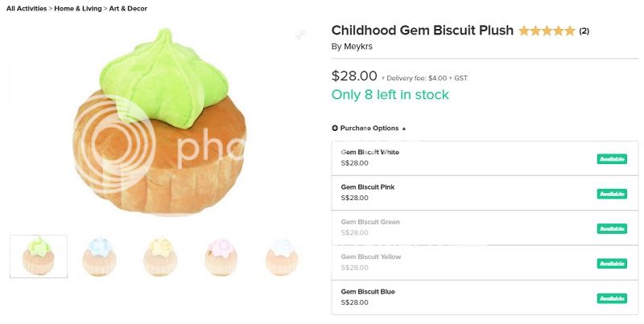Choose the Gem Biscuit Pink option
Viewport: 644px width, 324px height.
click(x=368, y=187)
